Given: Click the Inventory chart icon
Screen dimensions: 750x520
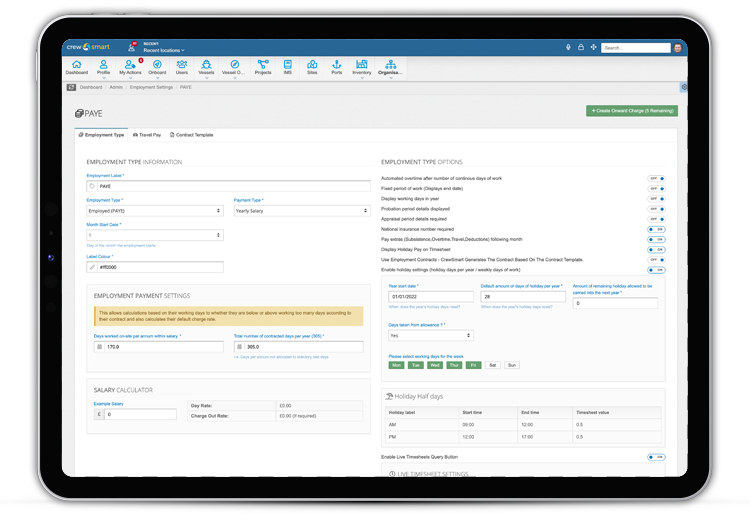Looking at the screenshot, I should point(362,66).
